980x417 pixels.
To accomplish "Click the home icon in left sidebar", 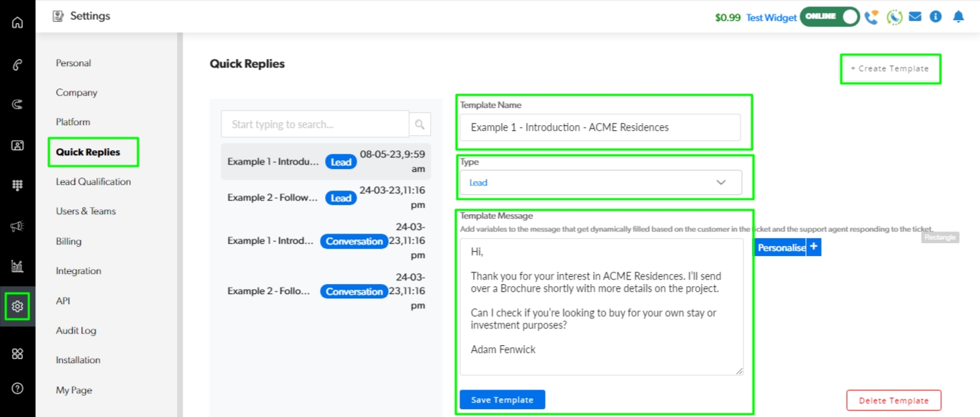I will [17, 22].
